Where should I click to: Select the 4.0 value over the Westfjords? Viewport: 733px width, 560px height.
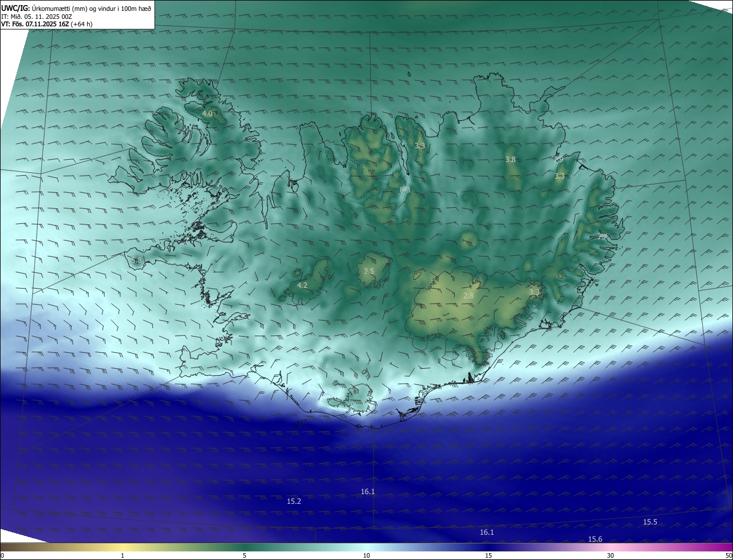(x=207, y=114)
